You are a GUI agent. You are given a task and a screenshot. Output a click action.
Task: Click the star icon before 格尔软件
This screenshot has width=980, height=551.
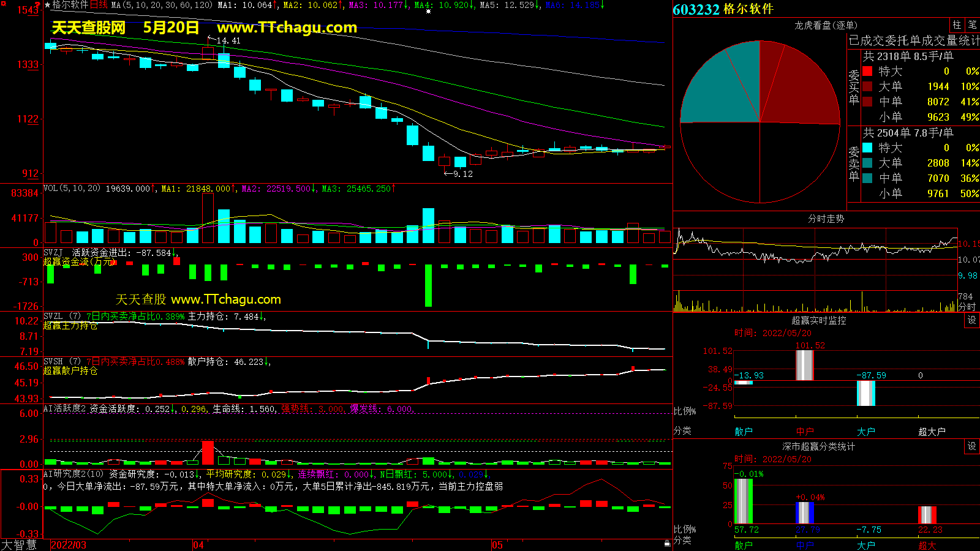pos(47,5)
